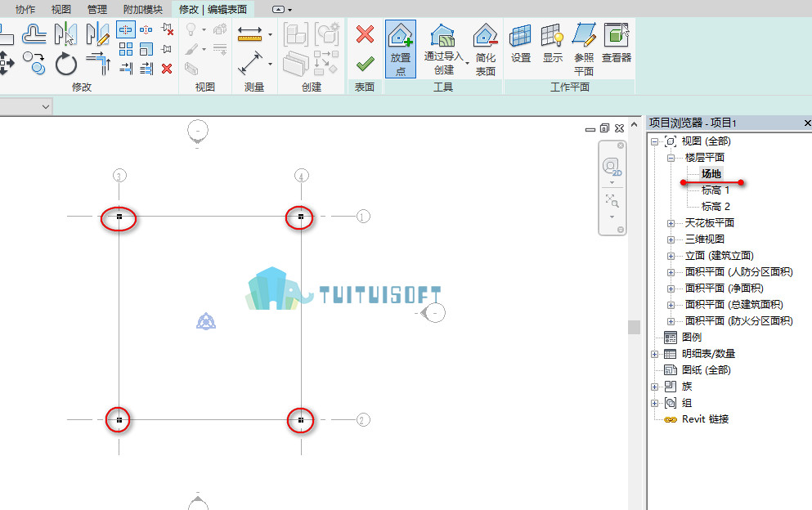
Task: Select the Revit 链接 item
Action: 705,419
